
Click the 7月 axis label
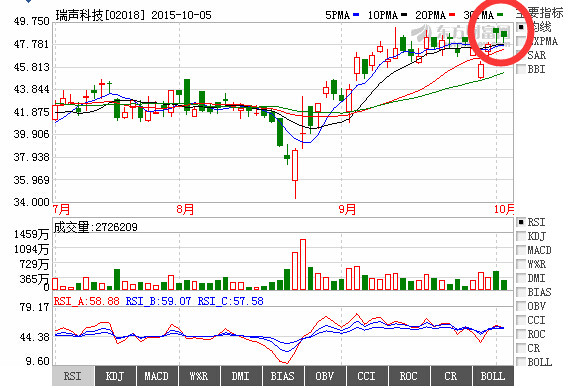(x=61, y=209)
